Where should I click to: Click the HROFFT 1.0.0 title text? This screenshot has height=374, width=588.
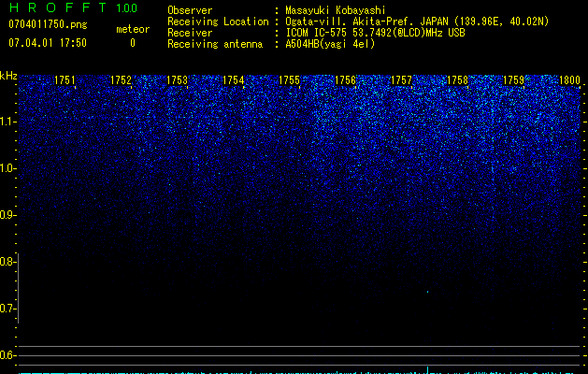point(73,7)
